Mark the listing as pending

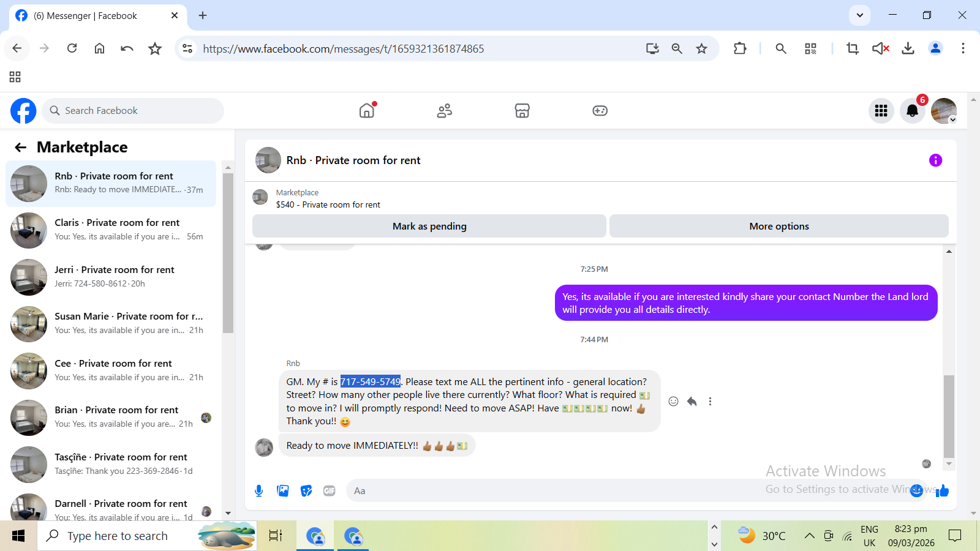pyautogui.click(x=429, y=226)
